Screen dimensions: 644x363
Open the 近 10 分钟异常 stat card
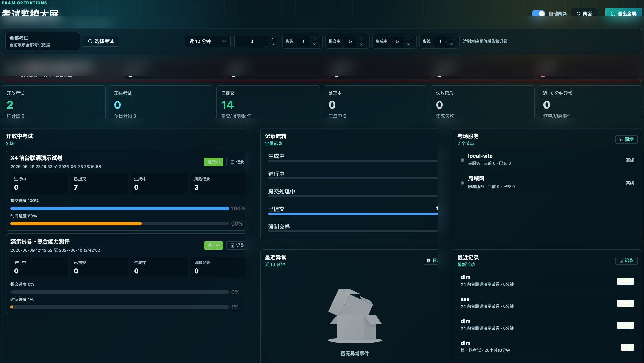click(590, 102)
